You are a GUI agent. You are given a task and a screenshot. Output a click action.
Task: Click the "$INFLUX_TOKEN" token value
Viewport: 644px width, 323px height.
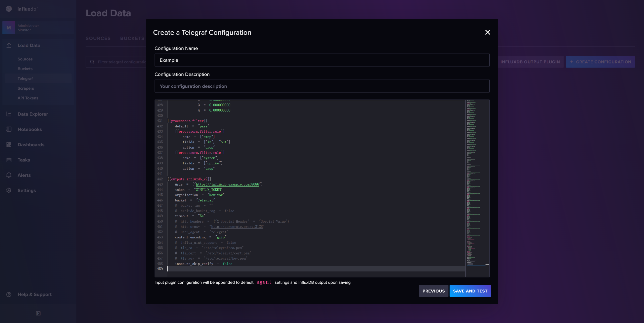[x=208, y=190]
